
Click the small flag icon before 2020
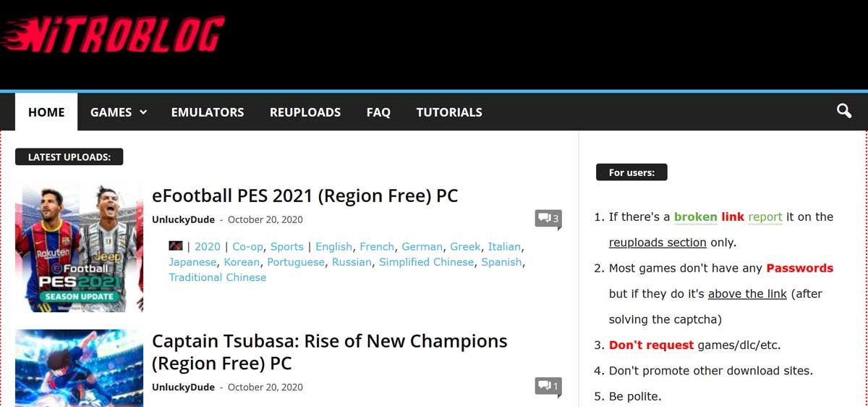(x=176, y=246)
